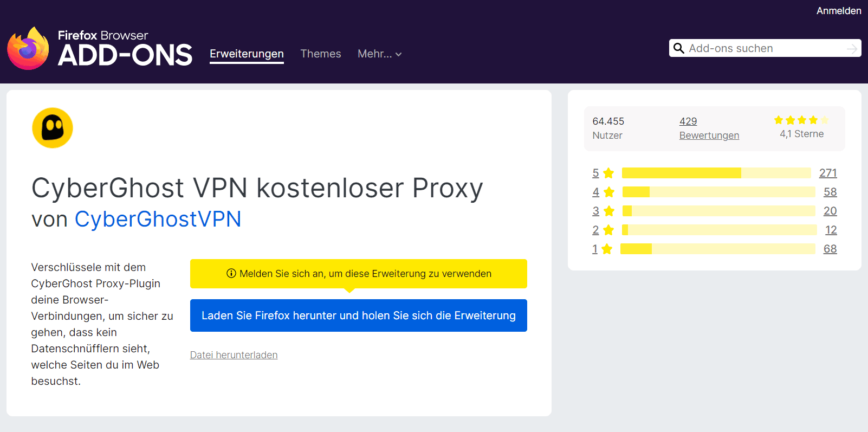
Task: Click the search magnifier icon
Action: coord(678,48)
